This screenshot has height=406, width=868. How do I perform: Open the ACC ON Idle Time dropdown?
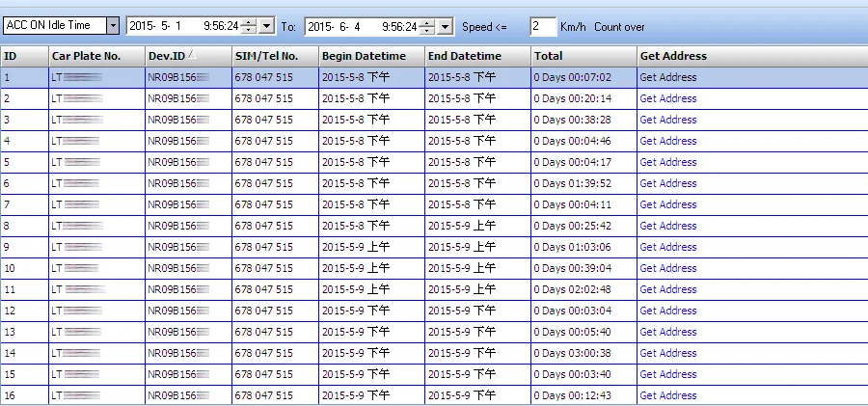[113, 25]
